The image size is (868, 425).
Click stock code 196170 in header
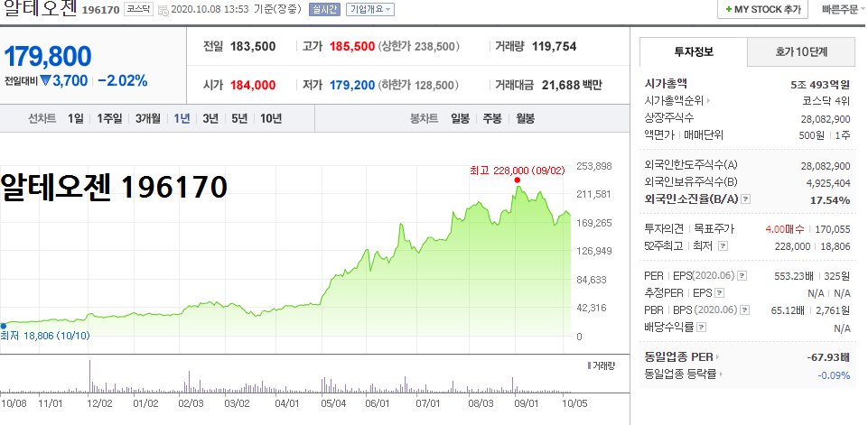coord(101,10)
